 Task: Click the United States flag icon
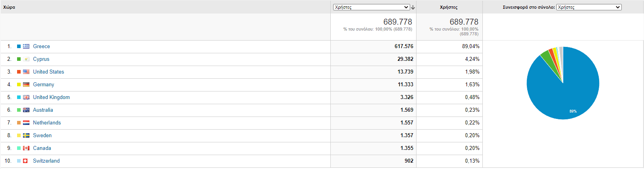pyautogui.click(x=26, y=72)
